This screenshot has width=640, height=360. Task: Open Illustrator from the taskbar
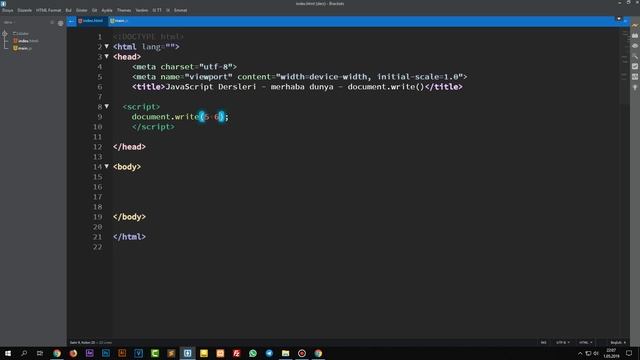click(x=122, y=353)
